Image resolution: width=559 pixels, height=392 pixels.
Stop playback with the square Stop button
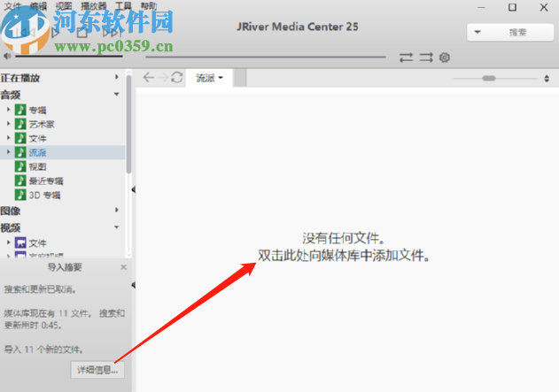pos(82,33)
